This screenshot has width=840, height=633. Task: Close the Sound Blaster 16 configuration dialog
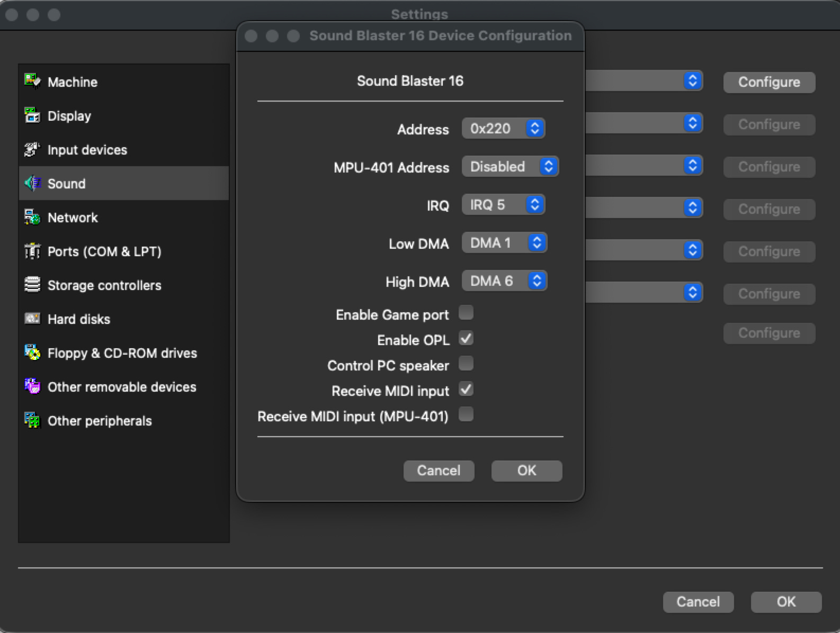point(252,36)
